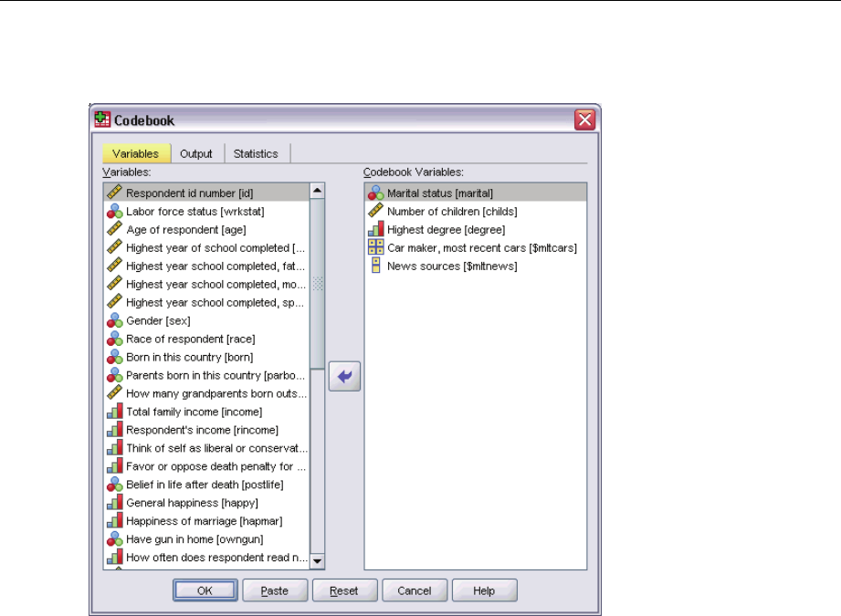Select 'Car maker, most recent cars [$mltcars]' text
The width and height of the screenshot is (841, 616).
pos(482,247)
